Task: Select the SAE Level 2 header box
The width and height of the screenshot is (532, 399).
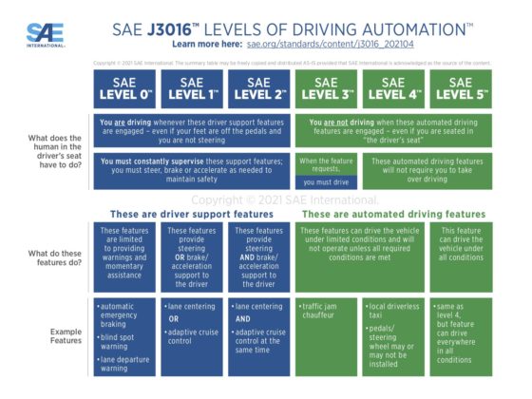Action: click(258, 89)
